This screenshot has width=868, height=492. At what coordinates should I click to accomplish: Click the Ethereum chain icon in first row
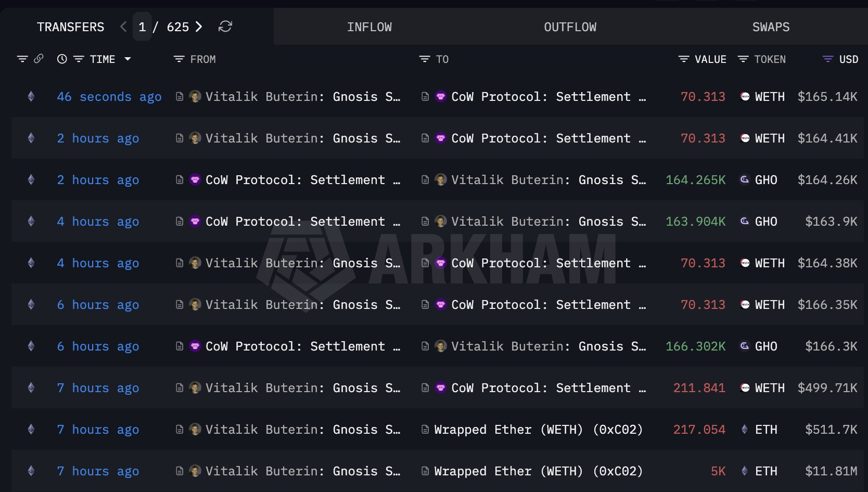pyautogui.click(x=31, y=97)
